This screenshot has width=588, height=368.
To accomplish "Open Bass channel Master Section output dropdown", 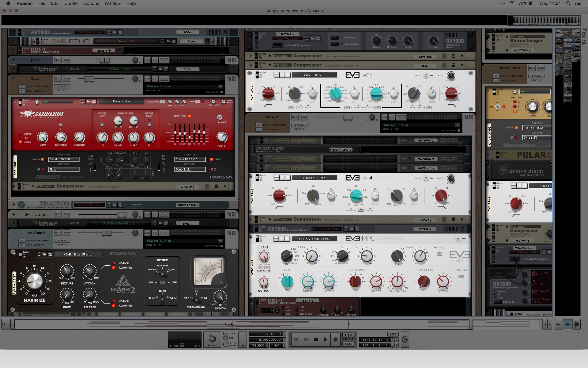I will click(x=220, y=86).
